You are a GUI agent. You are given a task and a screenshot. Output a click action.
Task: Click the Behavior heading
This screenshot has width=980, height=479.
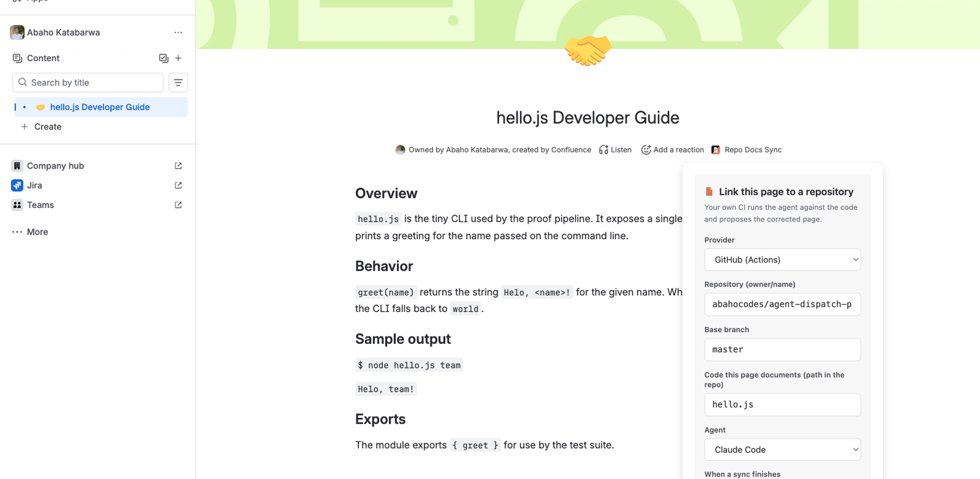(x=384, y=266)
